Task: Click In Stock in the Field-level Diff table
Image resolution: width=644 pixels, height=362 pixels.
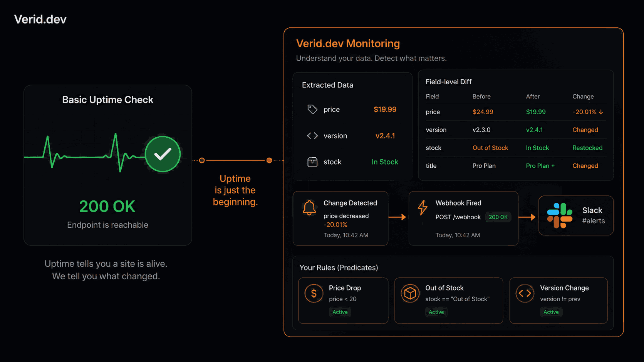Action: [x=537, y=148]
